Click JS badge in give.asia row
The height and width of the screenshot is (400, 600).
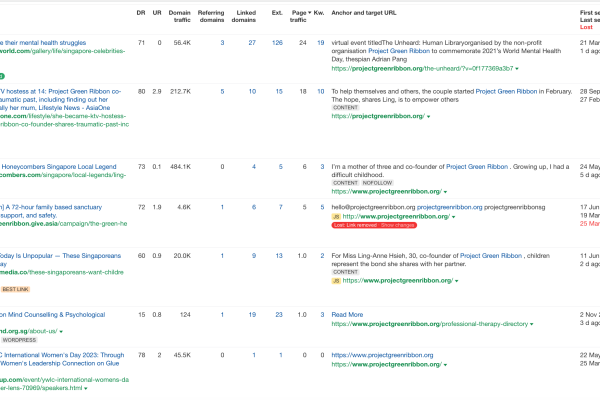[x=336, y=217]
